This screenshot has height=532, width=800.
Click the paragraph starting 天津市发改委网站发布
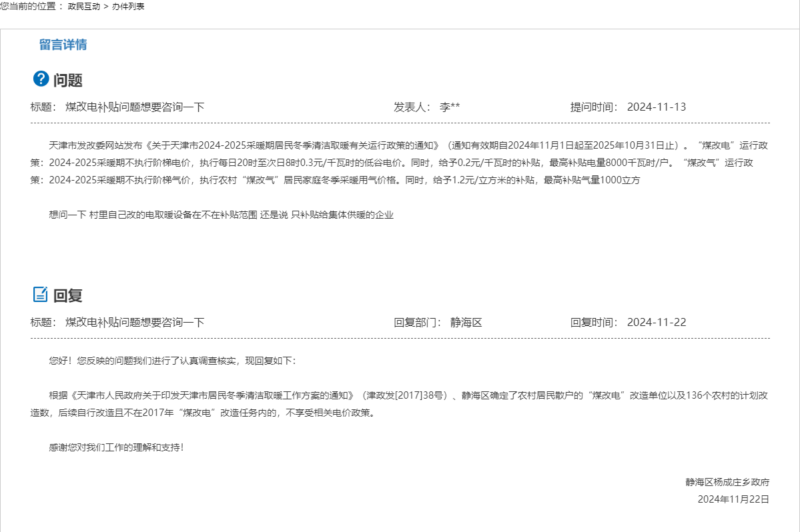click(x=400, y=162)
